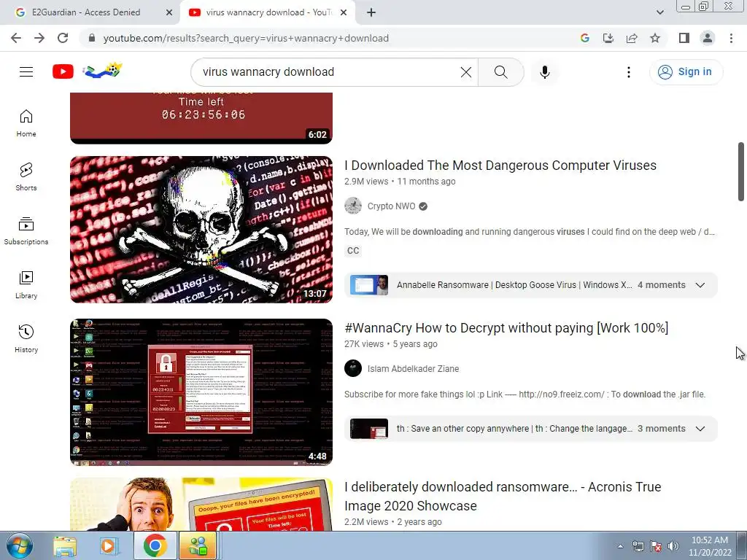Viewport: 747px width, 560px height.
Task: Click the Action Center flag in tray
Action: pos(656,546)
